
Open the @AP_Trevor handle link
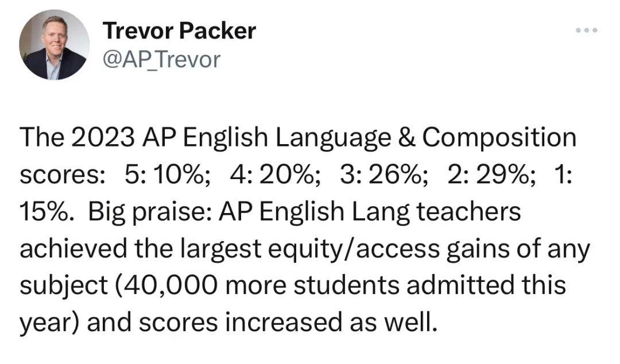tap(161, 60)
